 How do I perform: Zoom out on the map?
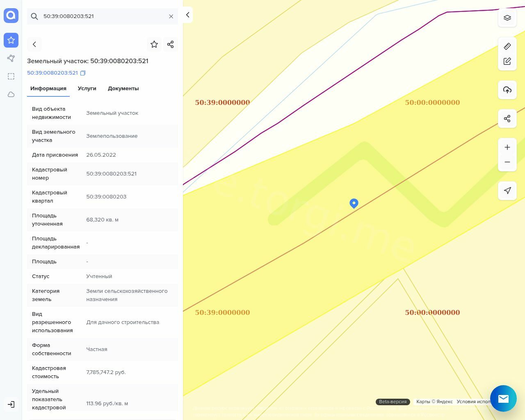tap(507, 162)
